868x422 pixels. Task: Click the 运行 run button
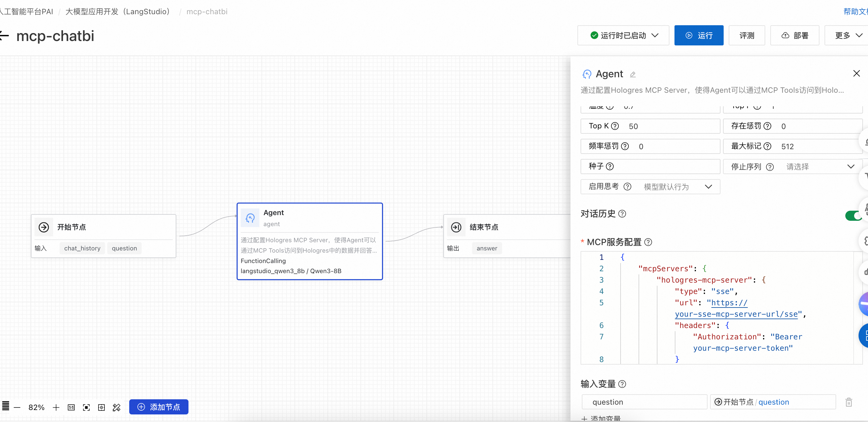tap(698, 35)
